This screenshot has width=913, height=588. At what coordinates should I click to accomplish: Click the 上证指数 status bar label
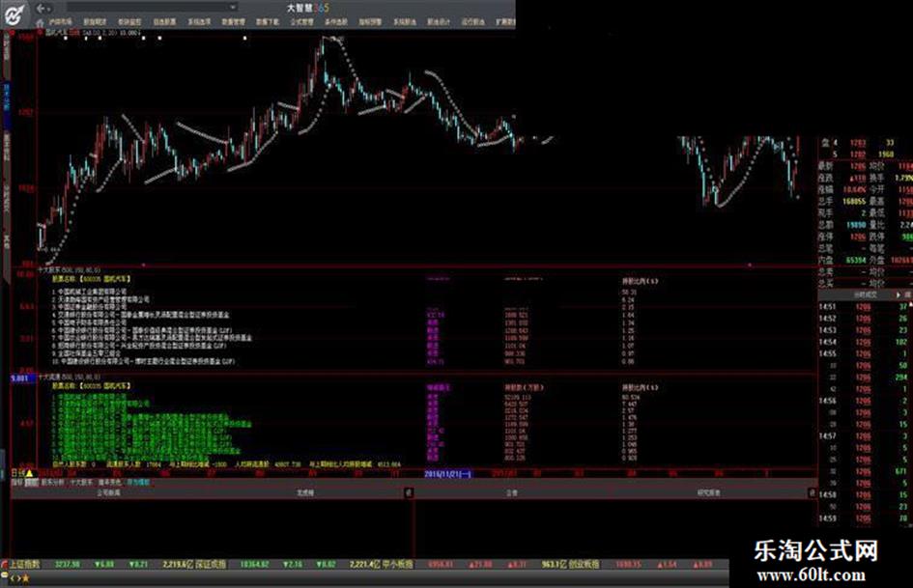click(x=24, y=564)
